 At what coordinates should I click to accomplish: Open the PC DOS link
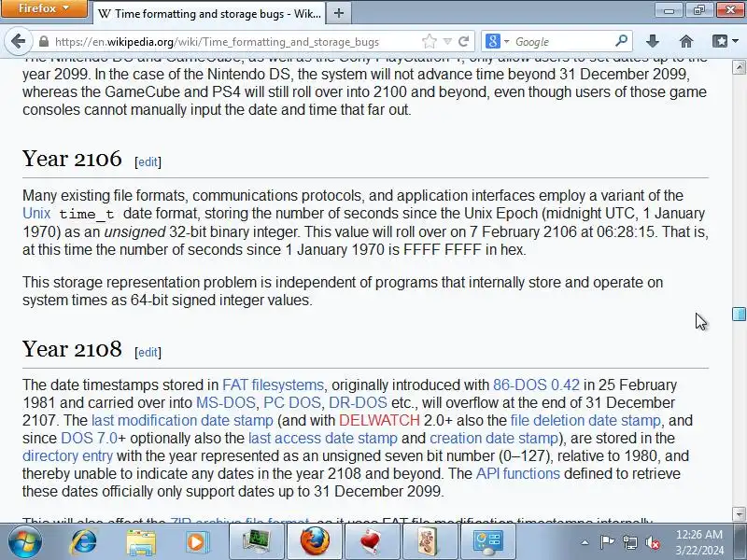tap(292, 402)
